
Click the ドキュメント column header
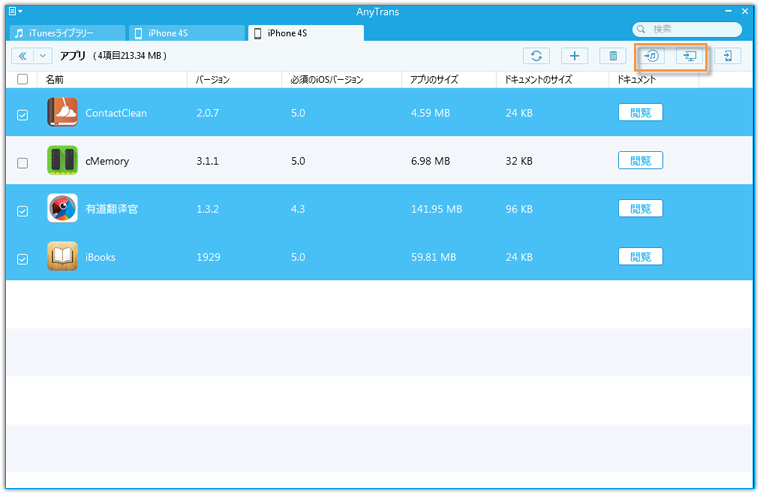(654, 80)
